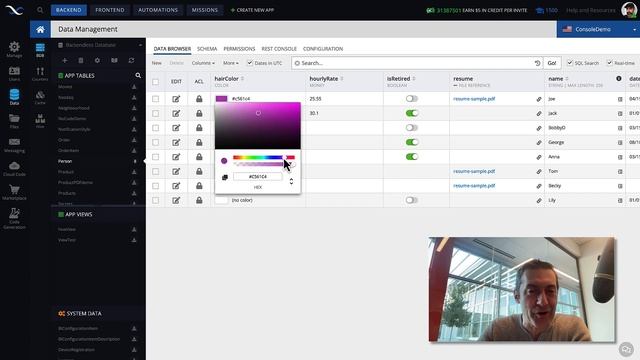Toggle isRetired switch for Joe
This screenshot has height=360, width=640.
click(412, 98)
